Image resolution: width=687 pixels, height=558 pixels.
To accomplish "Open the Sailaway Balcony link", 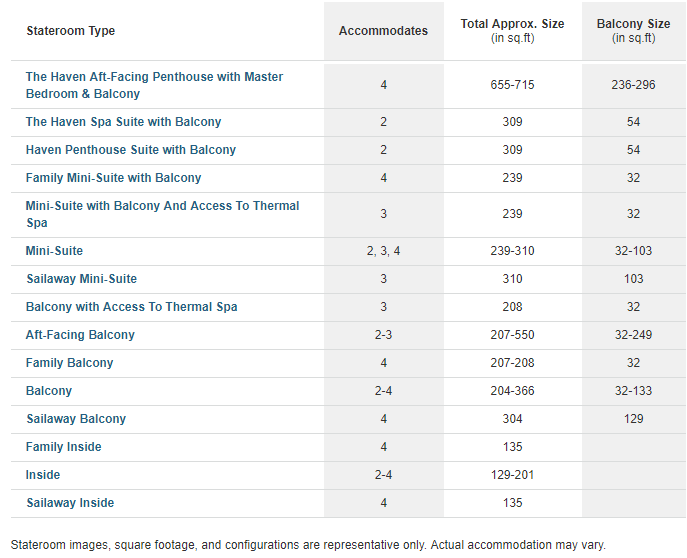I will pyautogui.click(x=76, y=419).
